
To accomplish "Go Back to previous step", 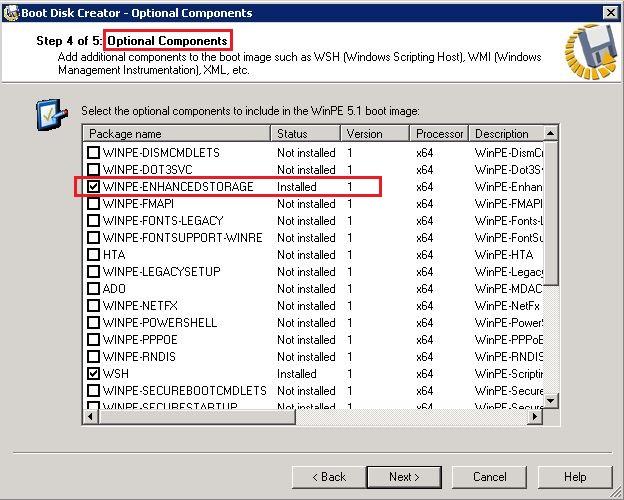I will 327,477.
